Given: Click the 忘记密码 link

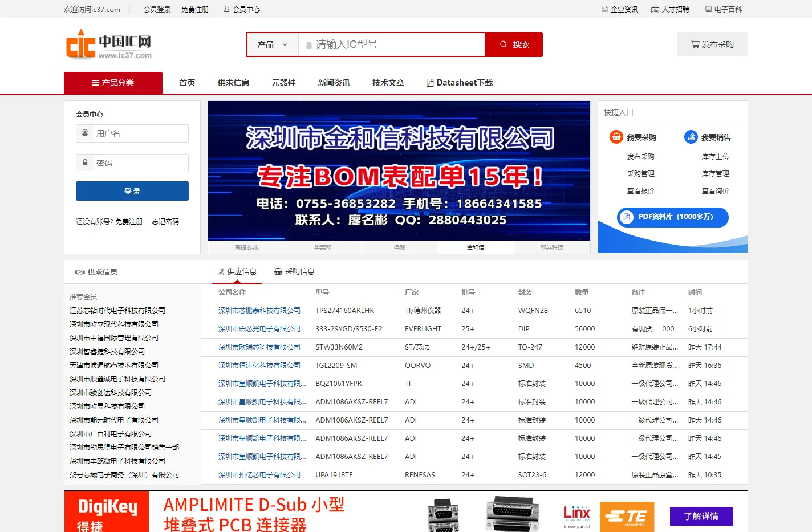Looking at the screenshot, I should point(165,221).
